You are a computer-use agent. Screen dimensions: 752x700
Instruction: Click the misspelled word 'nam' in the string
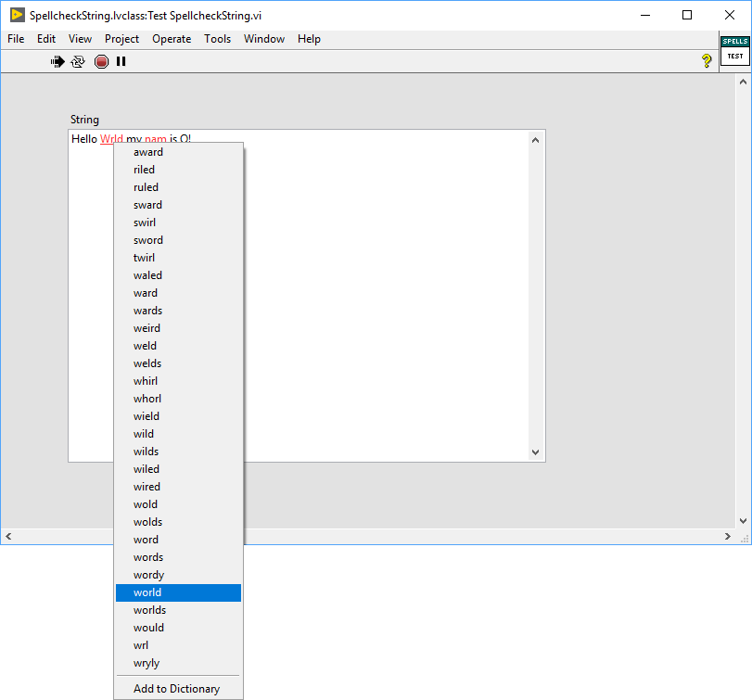[x=155, y=139]
